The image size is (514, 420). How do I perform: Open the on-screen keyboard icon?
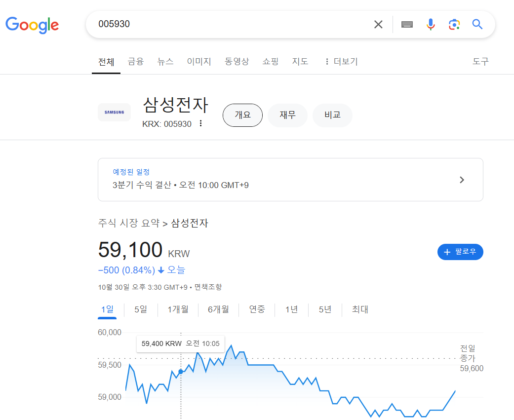407,24
